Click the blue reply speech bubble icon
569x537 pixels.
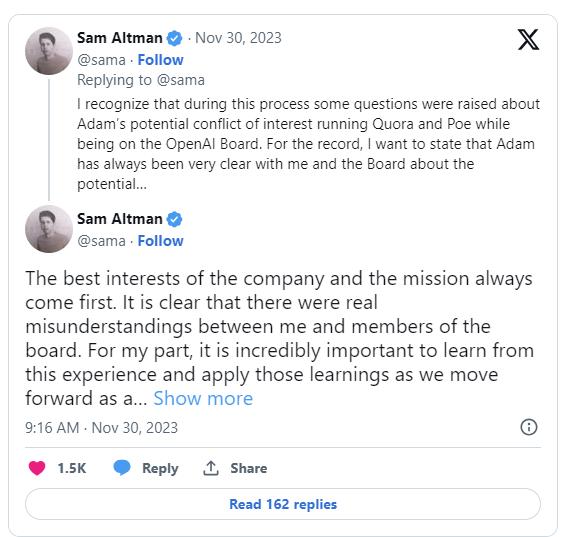122,468
